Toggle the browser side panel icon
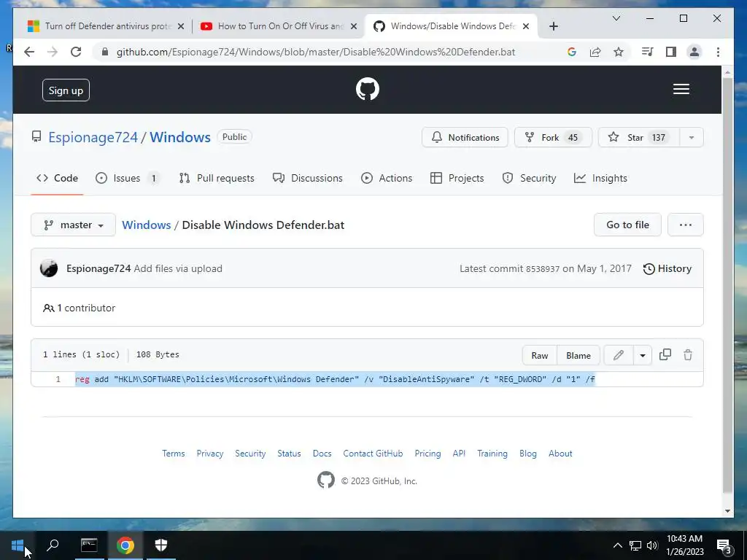Screen dimensions: 747x560 tap(671, 52)
